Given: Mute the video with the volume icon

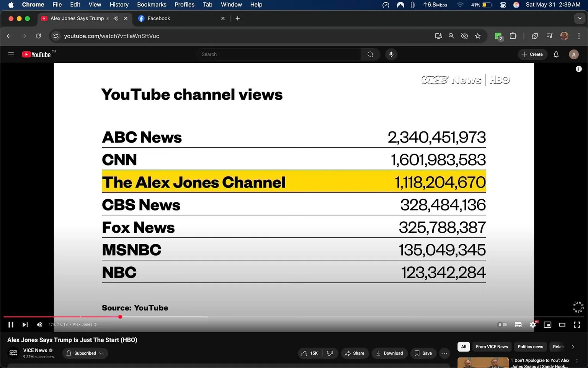Looking at the screenshot, I should click(x=39, y=324).
